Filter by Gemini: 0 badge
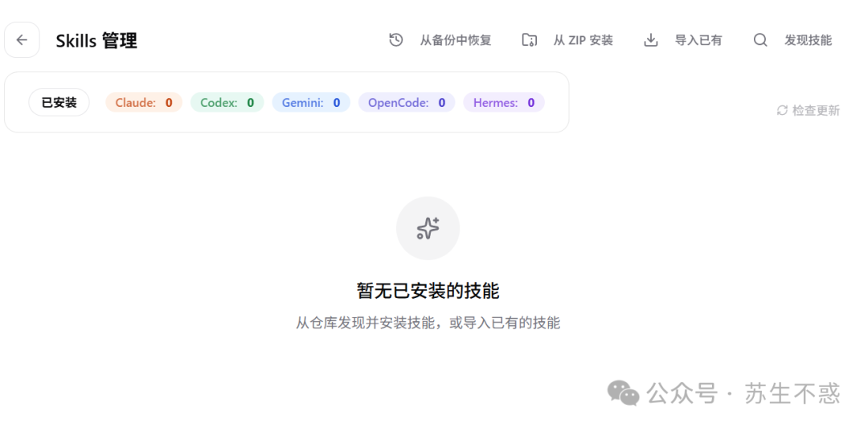The width and height of the screenshot is (868, 428). 311,102
